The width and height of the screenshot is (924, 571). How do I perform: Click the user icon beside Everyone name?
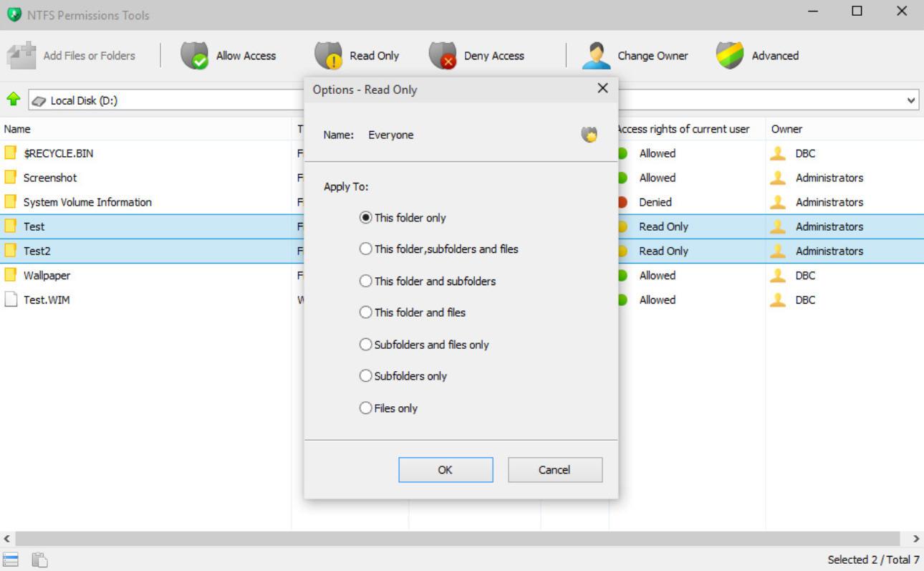click(589, 135)
